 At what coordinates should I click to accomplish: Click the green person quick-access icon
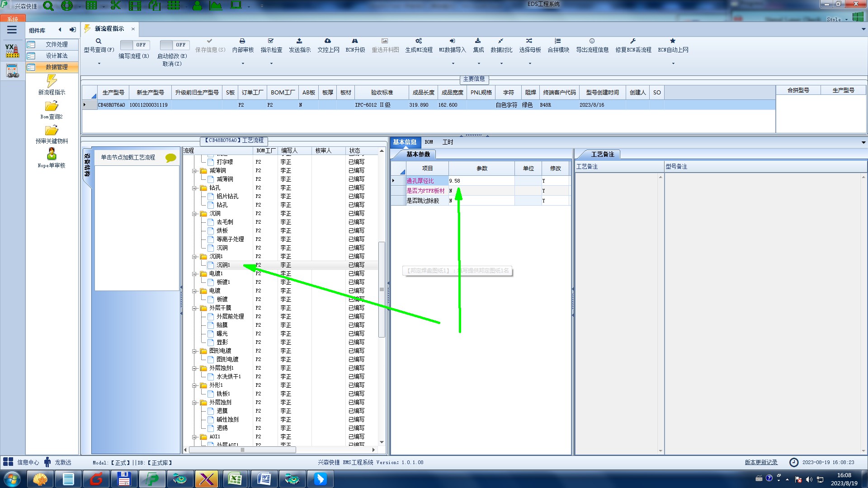pos(198,6)
